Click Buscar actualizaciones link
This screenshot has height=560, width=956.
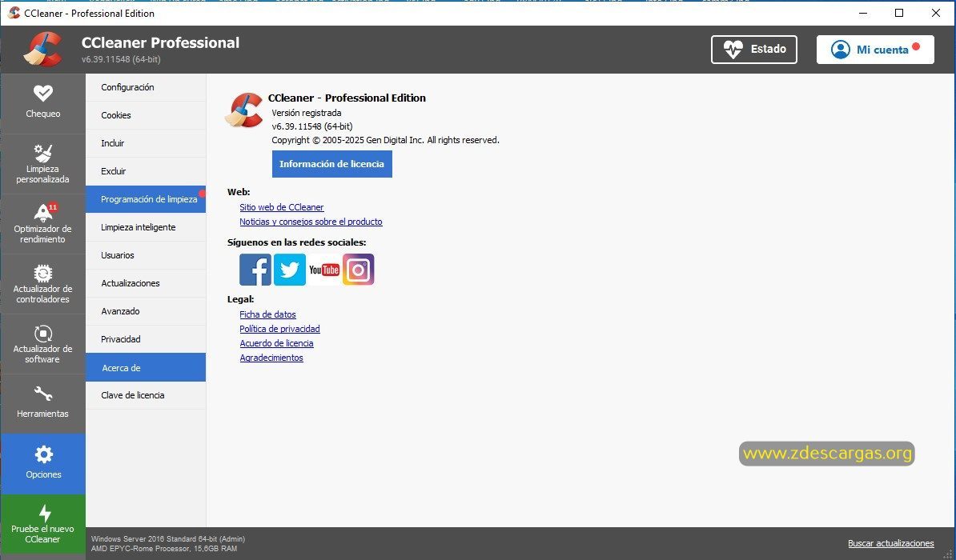pyautogui.click(x=891, y=543)
